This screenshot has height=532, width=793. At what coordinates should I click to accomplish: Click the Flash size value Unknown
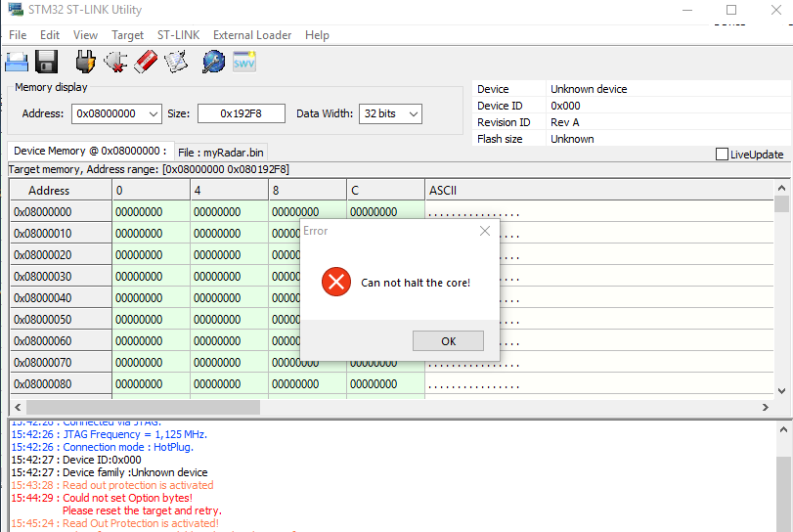tap(572, 139)
